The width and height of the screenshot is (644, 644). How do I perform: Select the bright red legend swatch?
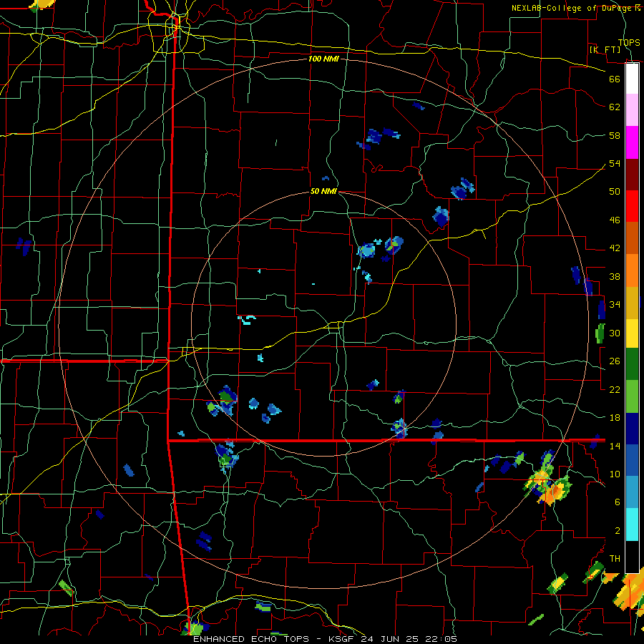point(632,206)
